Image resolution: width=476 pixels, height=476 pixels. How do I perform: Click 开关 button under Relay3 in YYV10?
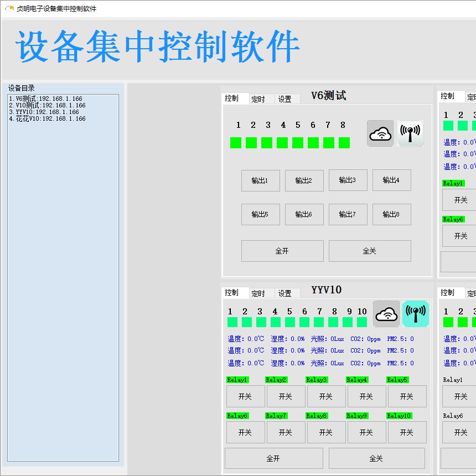coord(326,396)
